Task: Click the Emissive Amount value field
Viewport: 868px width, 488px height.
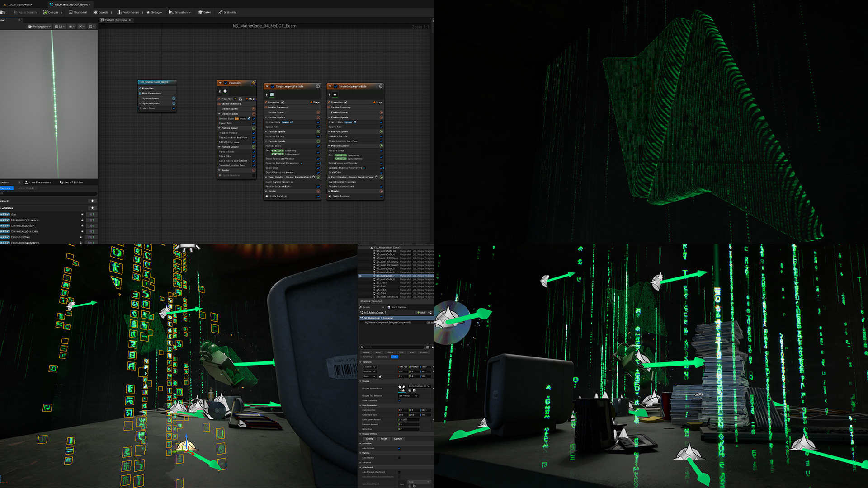Action: (408, 424)
